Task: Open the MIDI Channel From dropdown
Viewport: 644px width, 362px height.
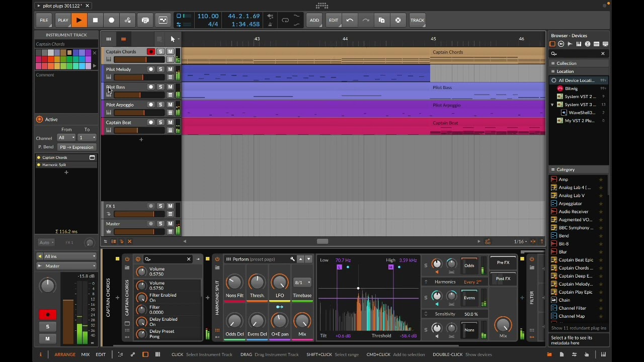Action: (x=66, y=137)
